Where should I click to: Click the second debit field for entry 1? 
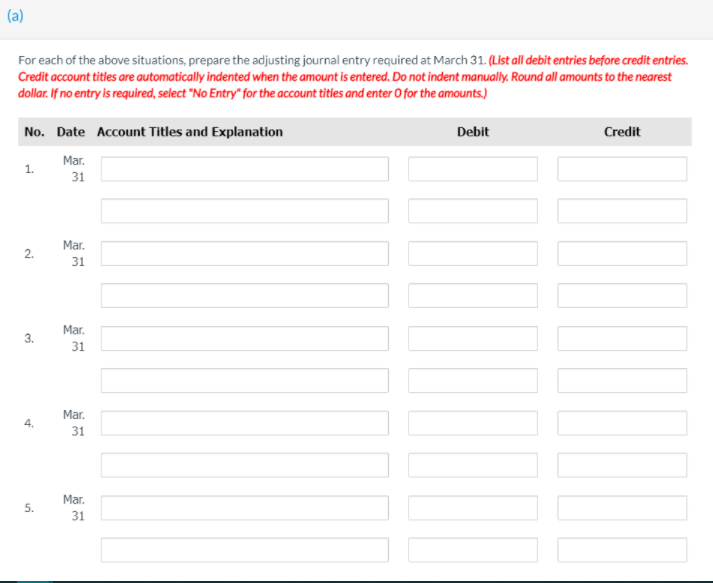point(473,211)
